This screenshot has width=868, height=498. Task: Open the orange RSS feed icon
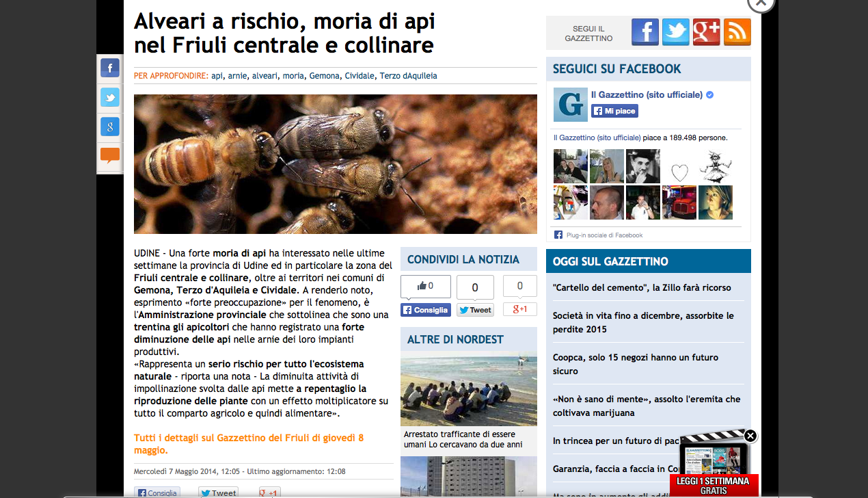[x=737, y=32]
